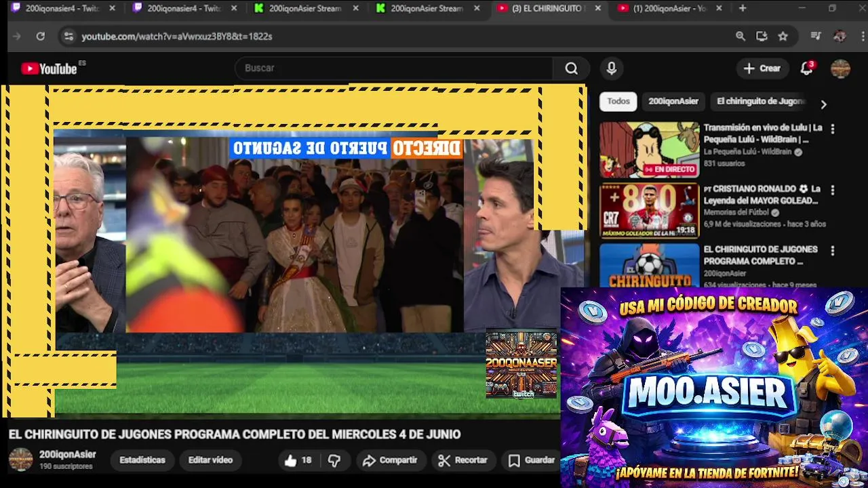Viewport: 868px width, 488px height.
Task: Bookmark this page with star icon
Action: 783,36
